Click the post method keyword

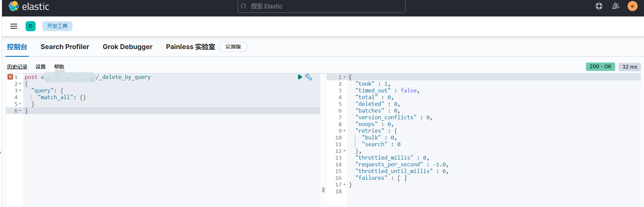[31, 77]
